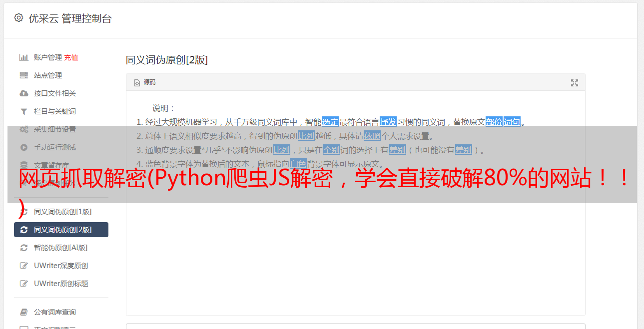Click the highlighted word 选定 in the text

pyautogui.click(x=330, y=122)
